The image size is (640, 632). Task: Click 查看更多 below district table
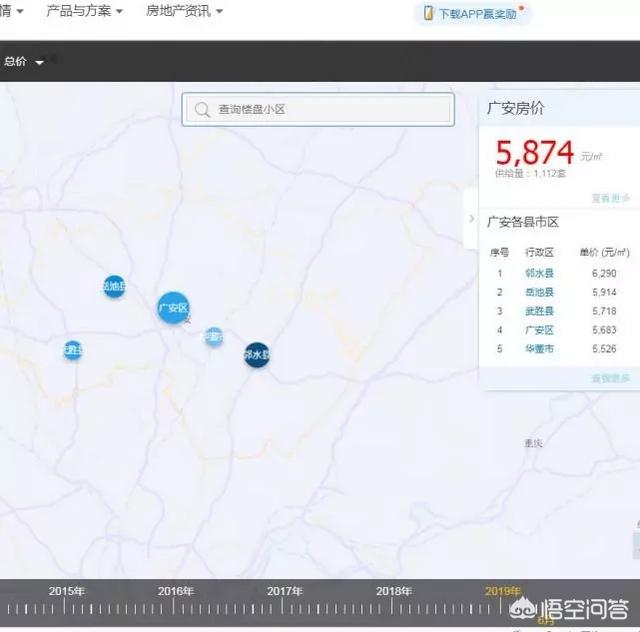coord(610,379)
